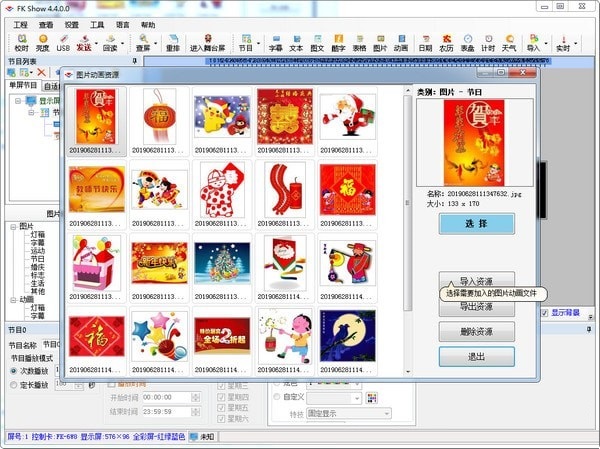The height and width of the screenshot is (449, 600).
Task: Click the 计时 timer toolbar icon
Action: tap(488, 43)
